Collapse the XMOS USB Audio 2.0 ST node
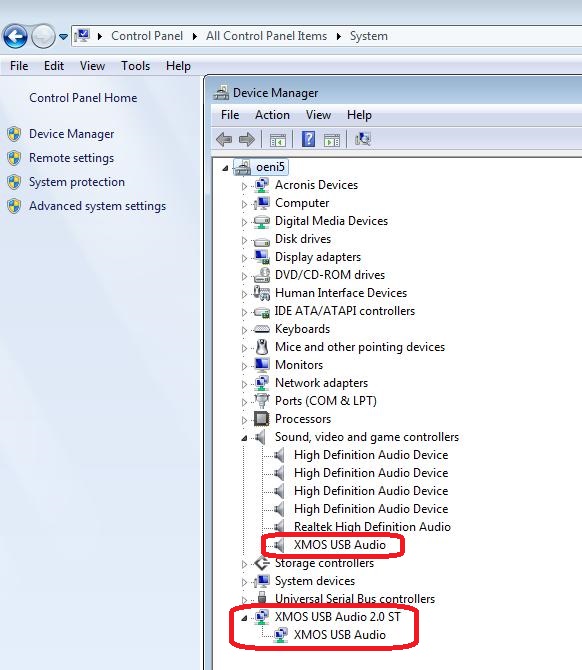The width and height of the screenshot is (582, 670). pos(244,618)
